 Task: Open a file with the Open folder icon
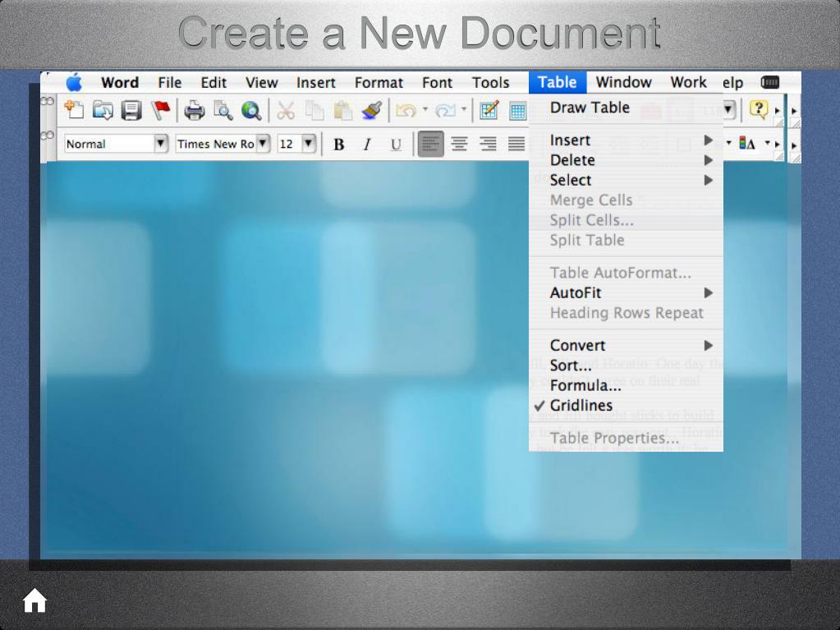point(103,110)
